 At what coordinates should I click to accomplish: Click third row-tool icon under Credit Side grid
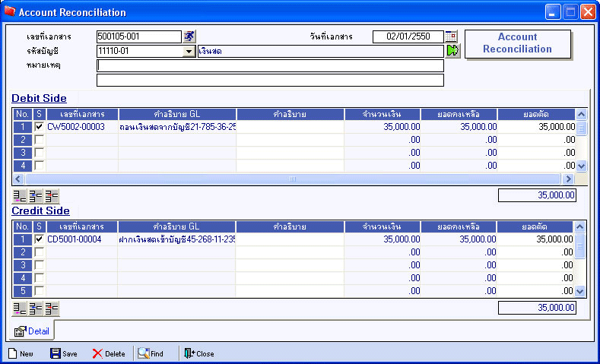tap(52, 309)
